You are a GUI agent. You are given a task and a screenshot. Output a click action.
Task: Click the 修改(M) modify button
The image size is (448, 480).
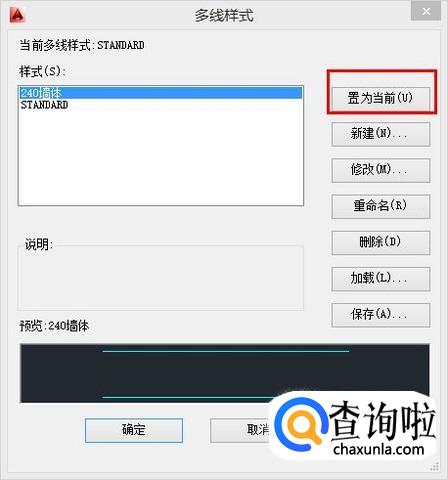(x=381, y=170)
